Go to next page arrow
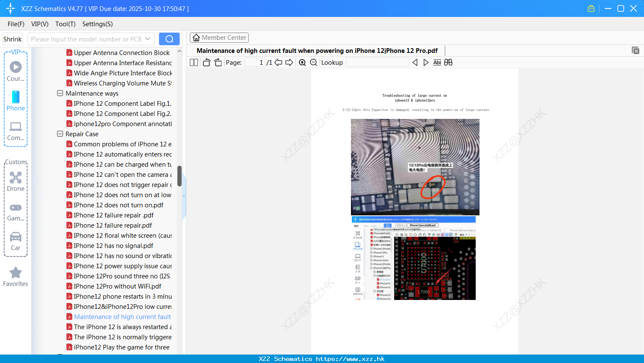 click(289, 62)
